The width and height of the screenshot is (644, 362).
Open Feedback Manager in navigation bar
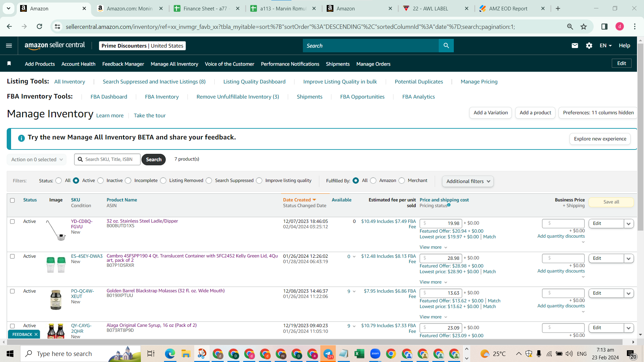(x=123, y=64)
